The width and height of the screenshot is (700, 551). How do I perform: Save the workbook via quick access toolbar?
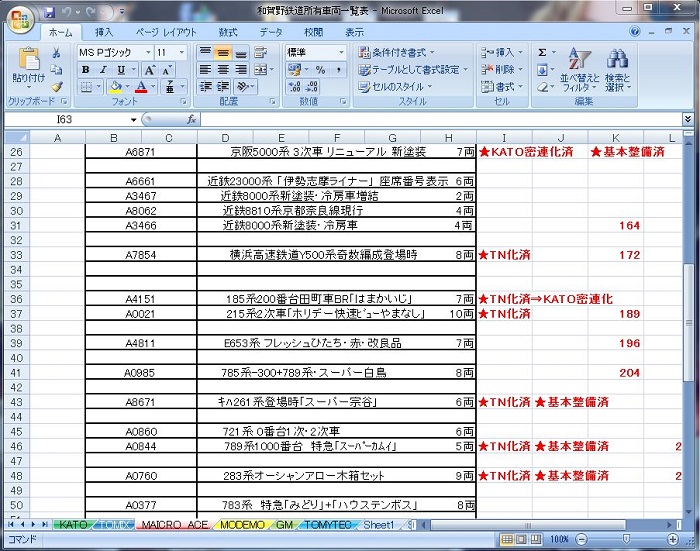click(x=49, y=12)
